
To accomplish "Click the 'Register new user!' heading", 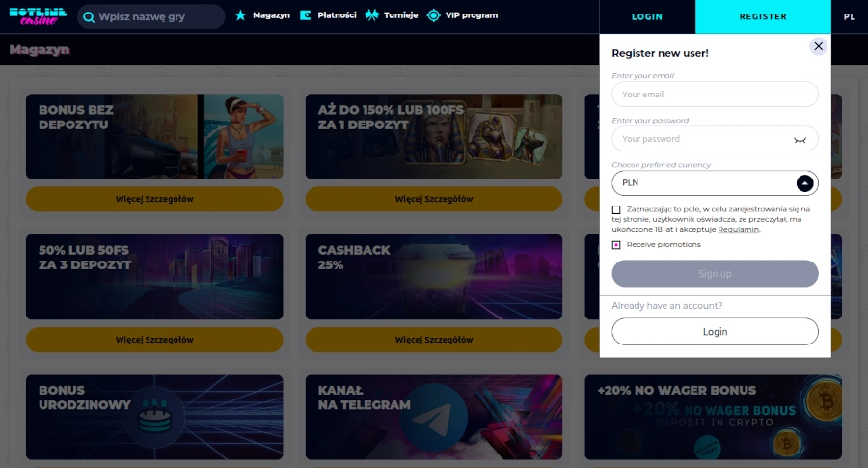I will 660,53.
